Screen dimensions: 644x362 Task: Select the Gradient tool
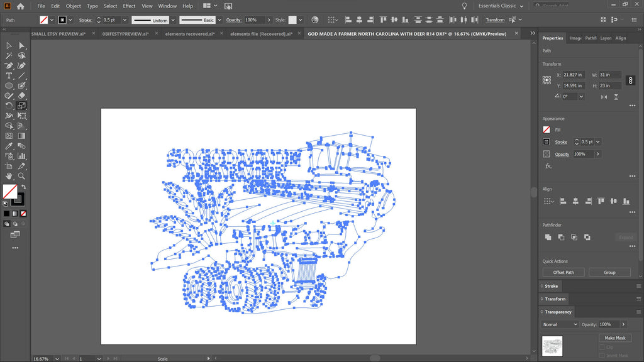(x=21, y=136)
